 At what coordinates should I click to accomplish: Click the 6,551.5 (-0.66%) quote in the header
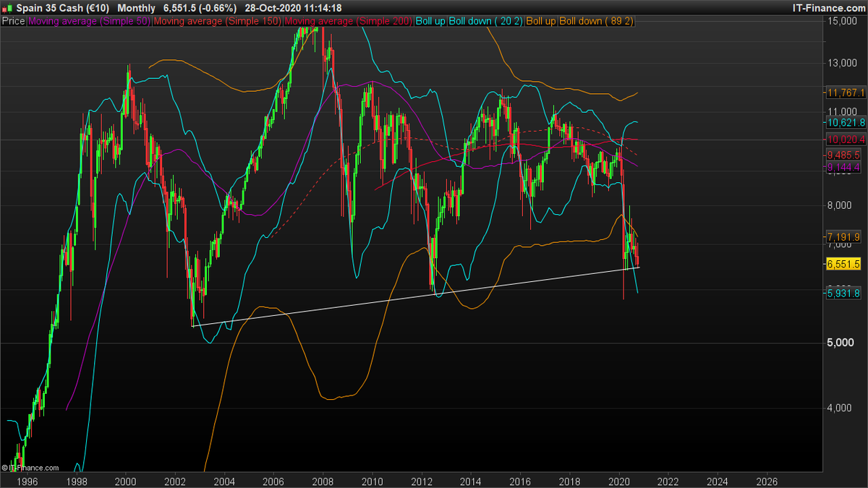(x=200, y=8)
